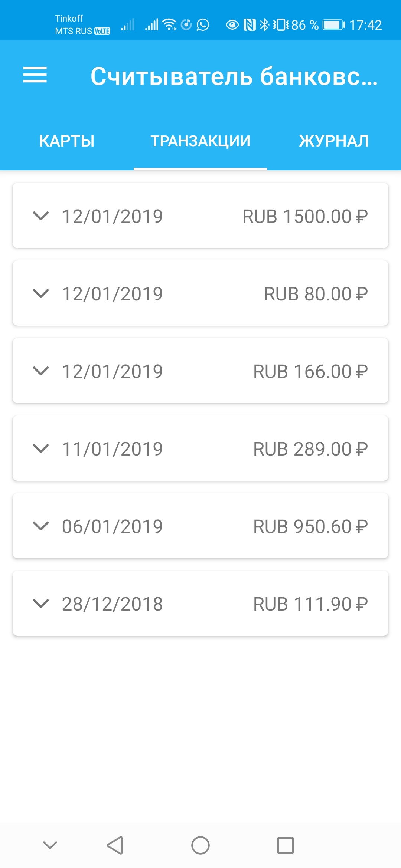This screenshot has height=868, width=401.
Task: Switch to the ЖУРНАЛ tab
Action: tap(334, 141)
